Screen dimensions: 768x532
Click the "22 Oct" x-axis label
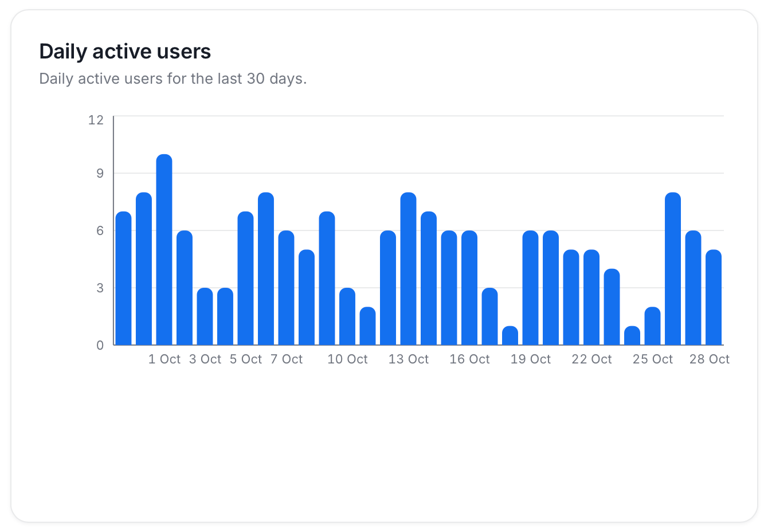point(591,359)
